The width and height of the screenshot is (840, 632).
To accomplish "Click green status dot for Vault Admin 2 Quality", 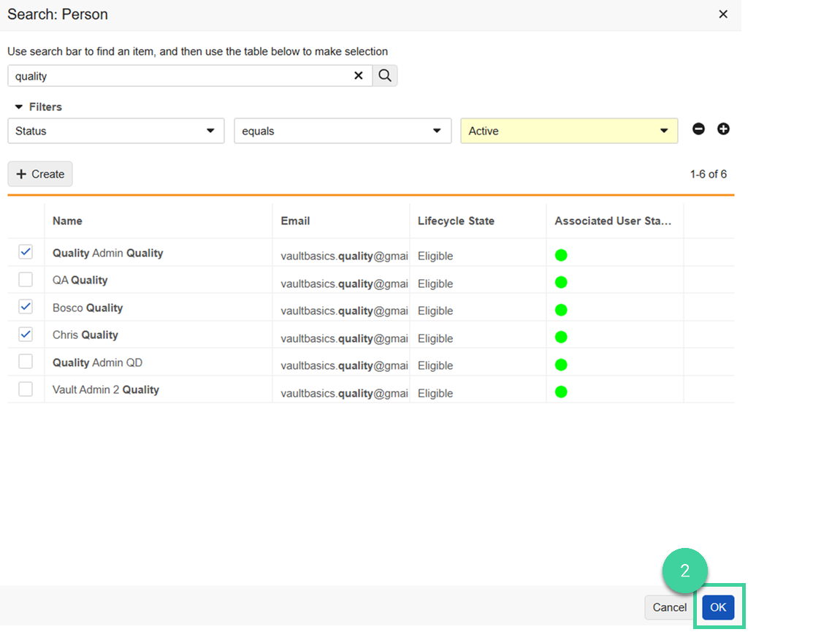I will click(x=561, y=392).
